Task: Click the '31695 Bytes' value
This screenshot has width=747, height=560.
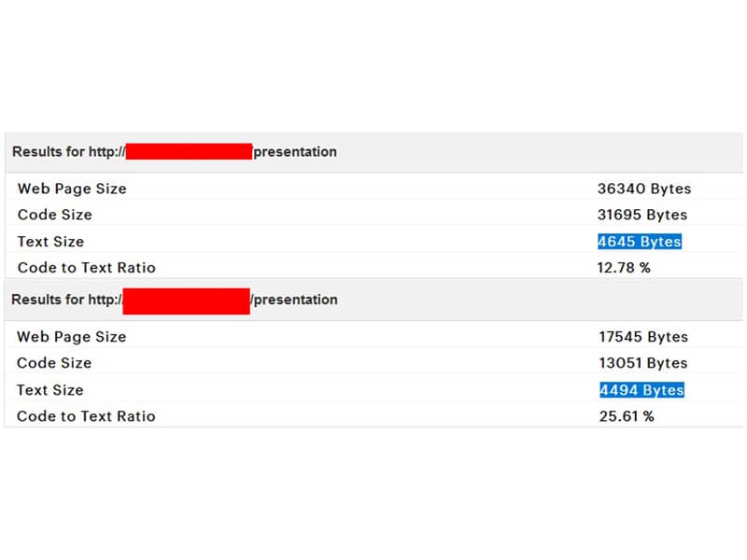Action: (641, 215)
